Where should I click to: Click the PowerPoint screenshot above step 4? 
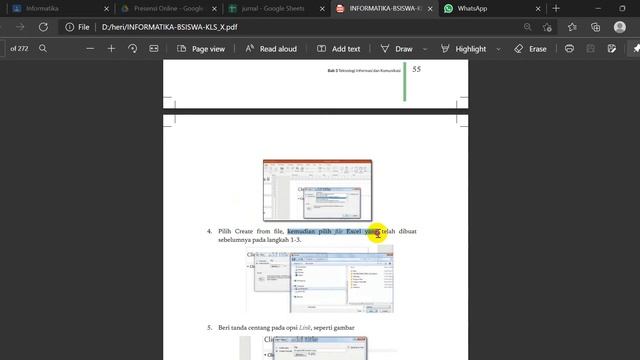tap(318, 190)
